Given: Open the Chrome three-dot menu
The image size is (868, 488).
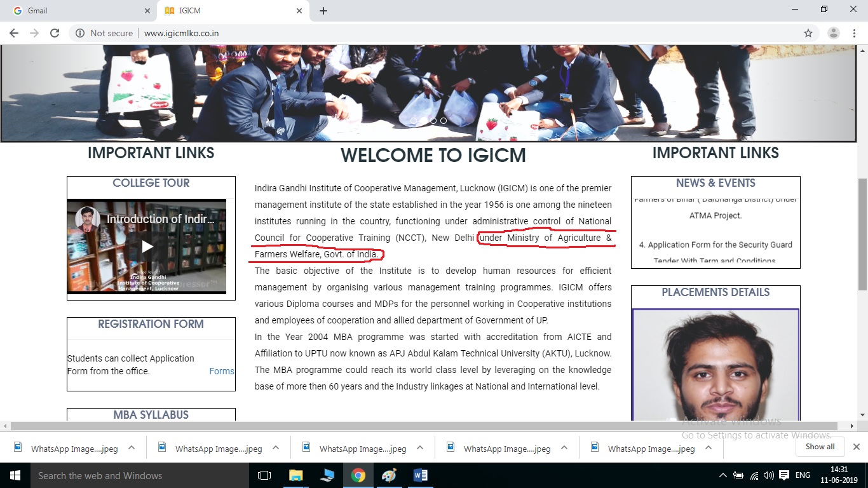Looking at the screenshot, I should tap(855, 33).
